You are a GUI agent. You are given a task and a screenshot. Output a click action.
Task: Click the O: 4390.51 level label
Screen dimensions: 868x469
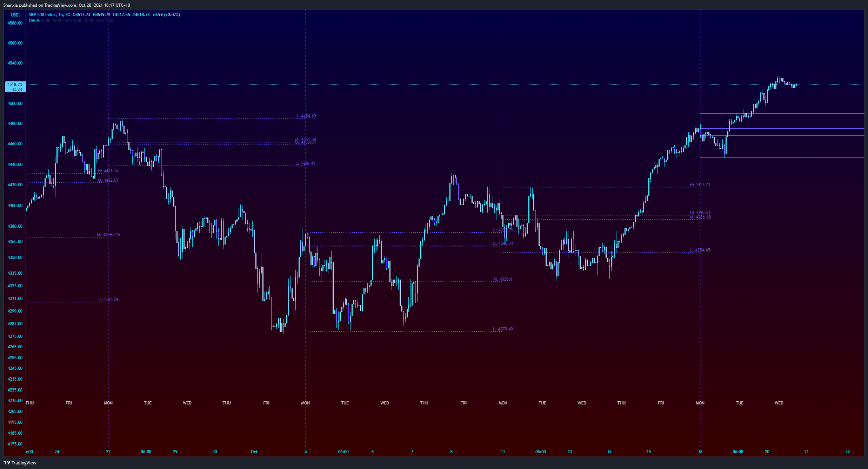tap(700, 213)
